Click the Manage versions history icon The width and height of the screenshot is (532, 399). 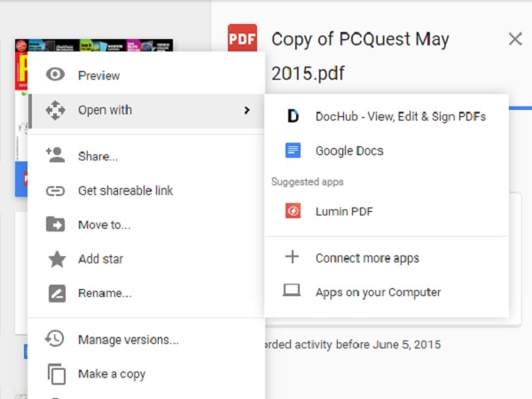55,339
